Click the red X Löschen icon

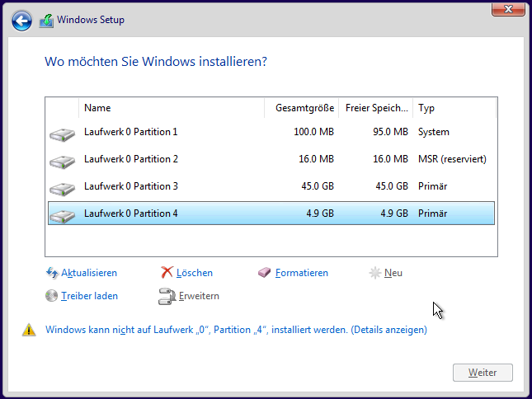click(167, 272)
